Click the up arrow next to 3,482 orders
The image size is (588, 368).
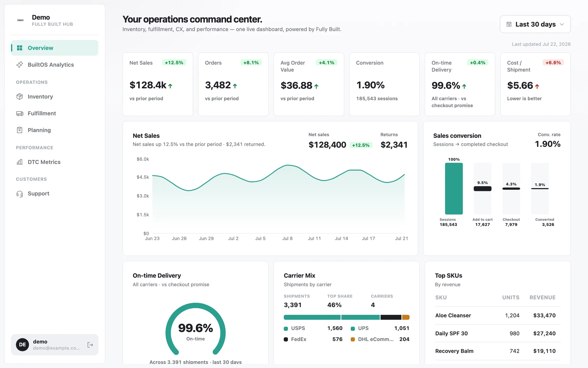(235, 86)
